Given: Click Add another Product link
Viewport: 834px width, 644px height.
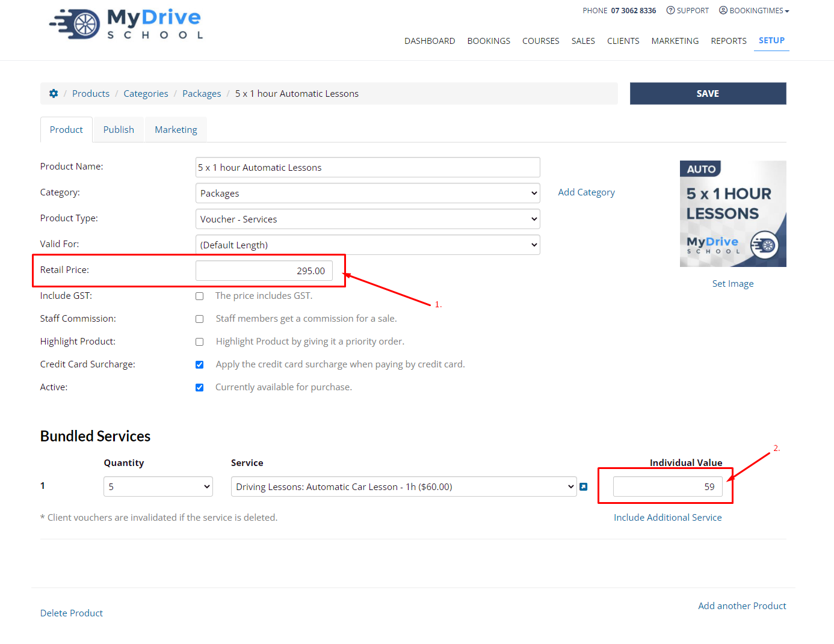Looking at the screenshot, I should pos(742,606).
